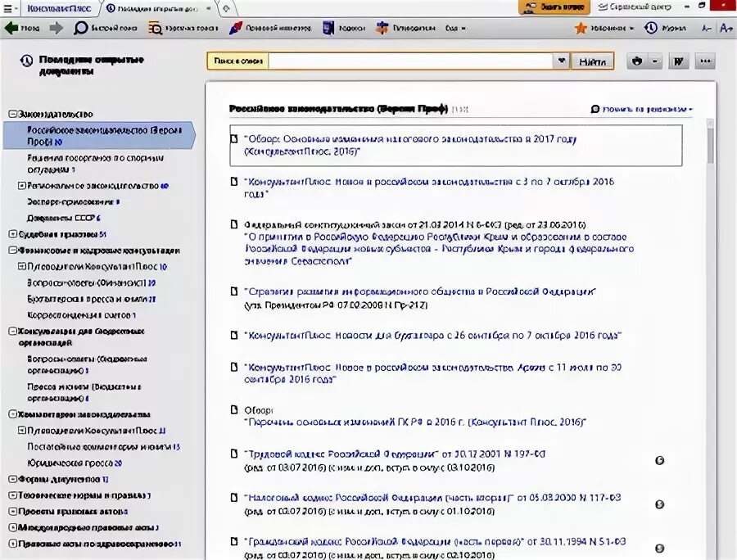737x560 pixels.
Task: Click Задать вопрос chat icon button
Action: coord(554,7)
